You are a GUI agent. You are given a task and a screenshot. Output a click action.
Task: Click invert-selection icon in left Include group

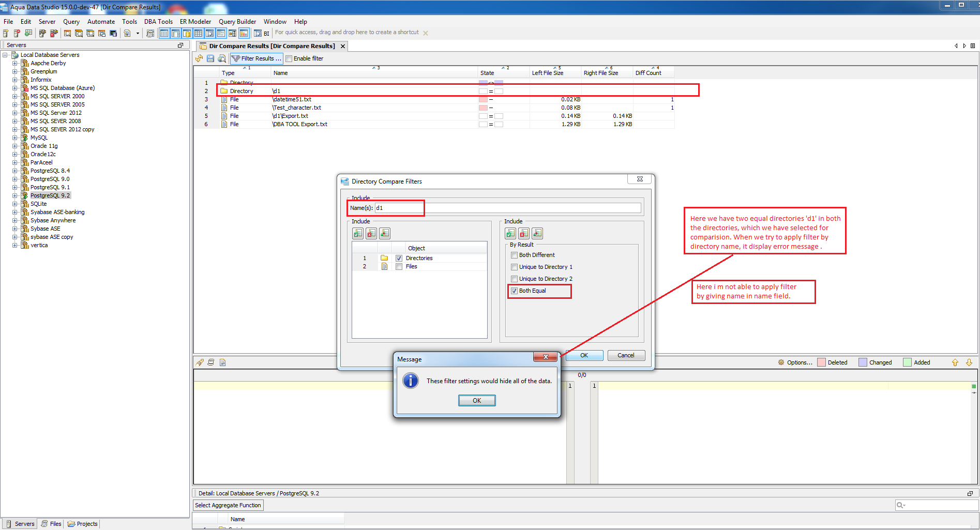pos(385,234)
